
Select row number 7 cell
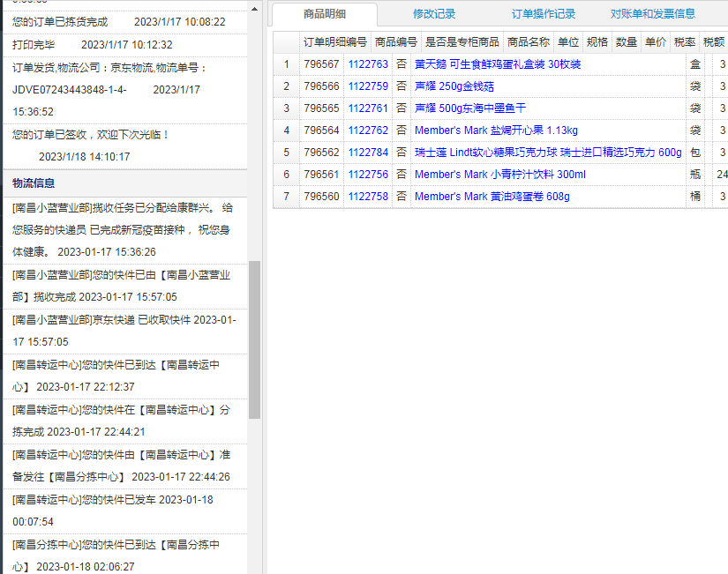[287, 197]
